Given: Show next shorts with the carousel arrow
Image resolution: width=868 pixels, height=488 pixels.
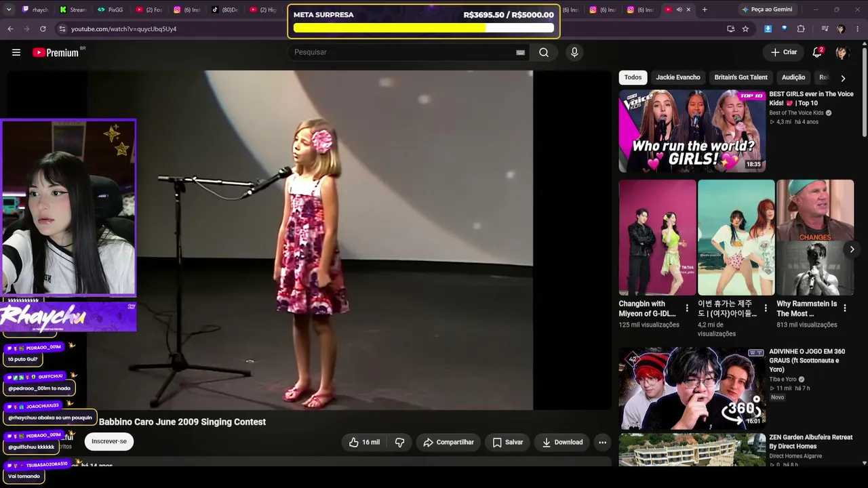Looking at the screenshot, I should pos(852,249).
